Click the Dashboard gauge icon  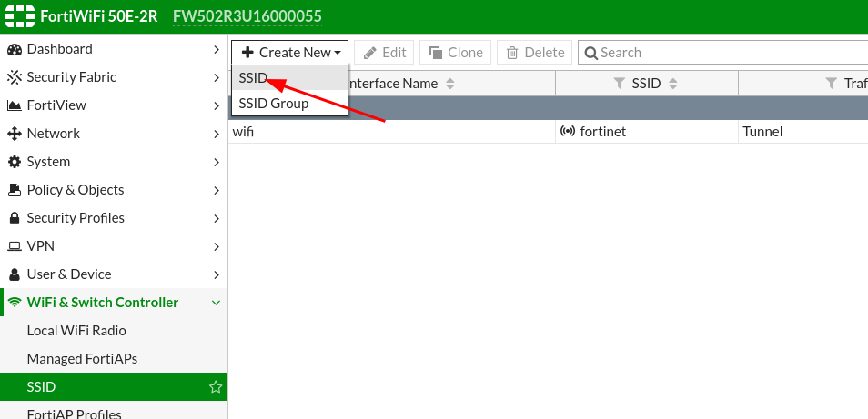point(14,49)
